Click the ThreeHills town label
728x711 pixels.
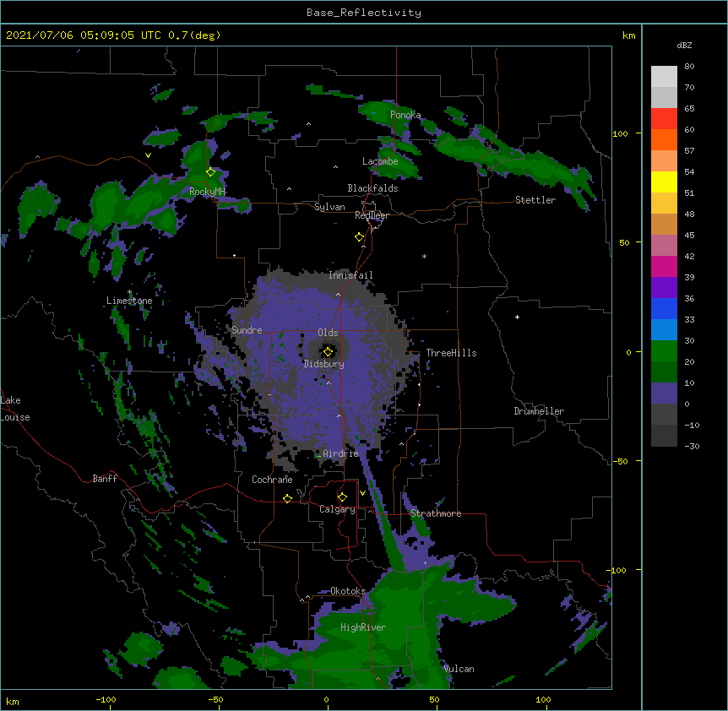451,353
